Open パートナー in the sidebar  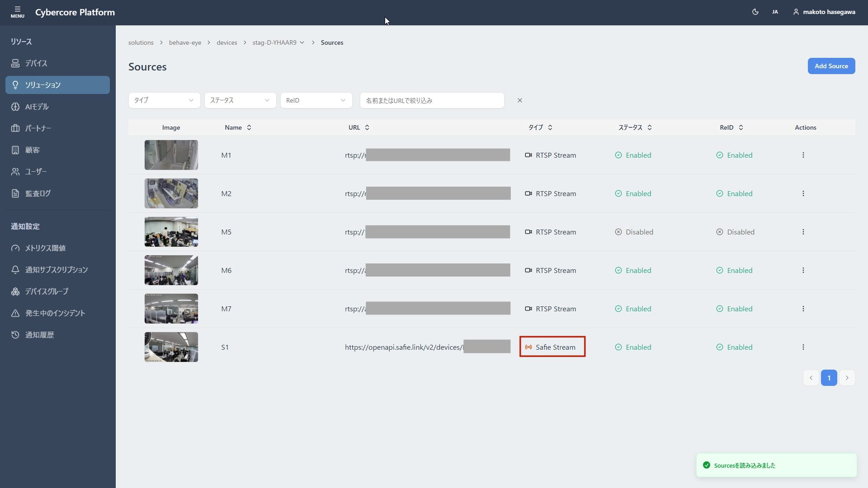click(57, 128)
